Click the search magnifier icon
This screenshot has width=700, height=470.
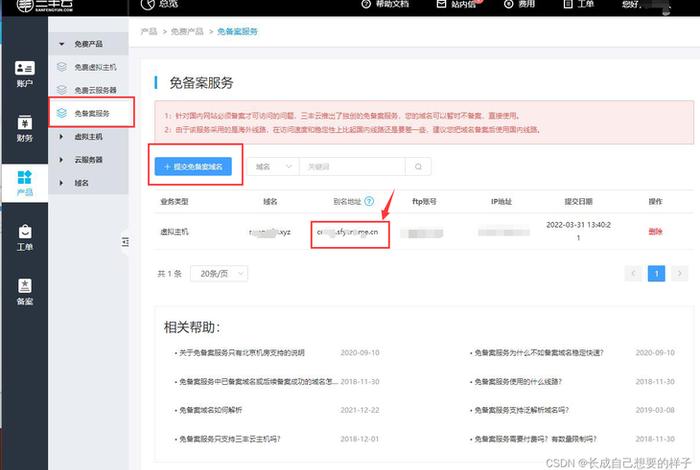coord(418,166)
